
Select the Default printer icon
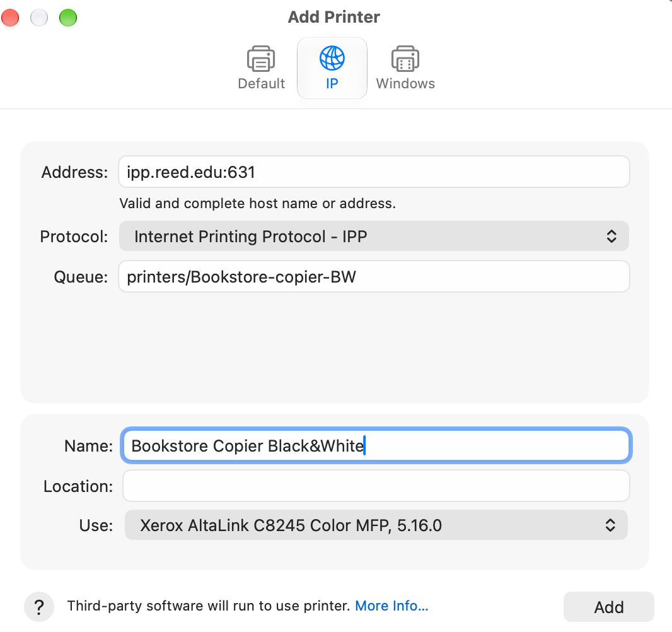coord(260,59)
